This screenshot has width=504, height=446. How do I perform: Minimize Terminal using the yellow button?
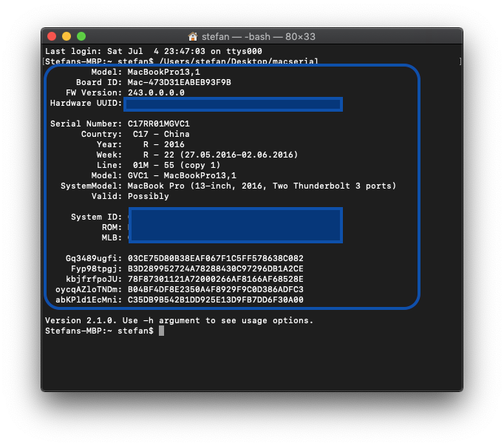point(67,36)
